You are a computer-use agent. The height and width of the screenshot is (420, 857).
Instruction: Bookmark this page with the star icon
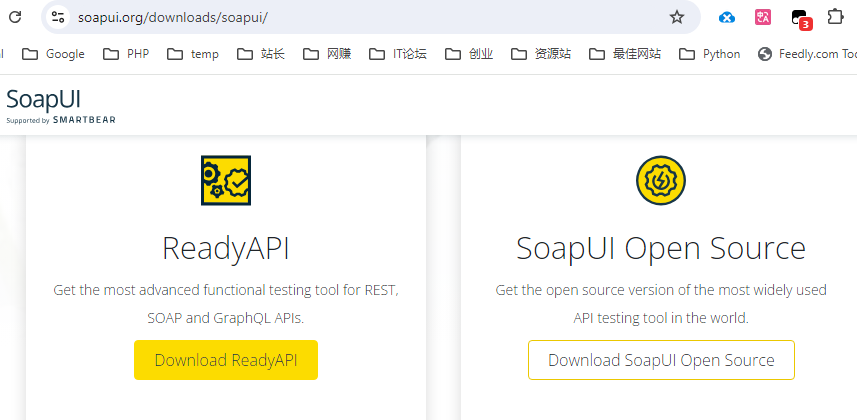677,17
